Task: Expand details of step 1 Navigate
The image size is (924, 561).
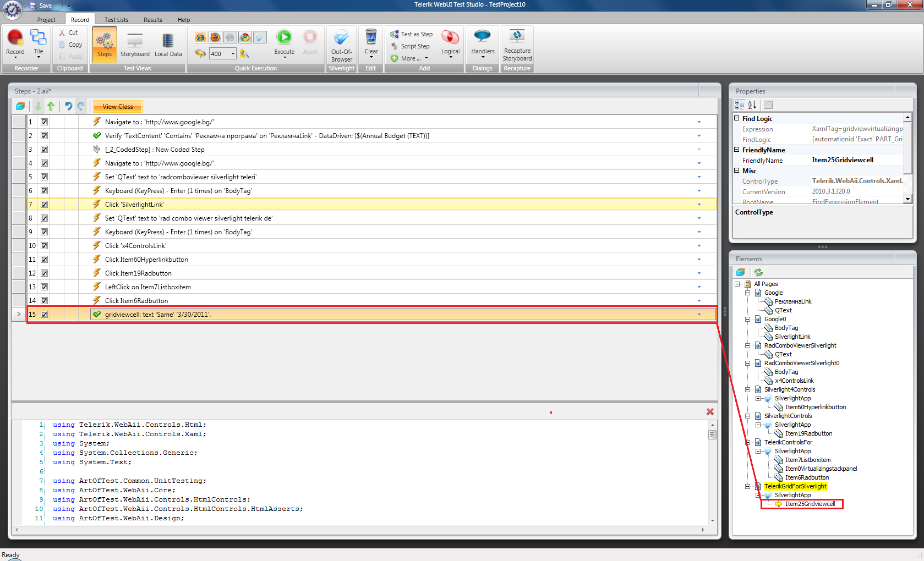Action: pyautogui.click(x=699, y=122)
